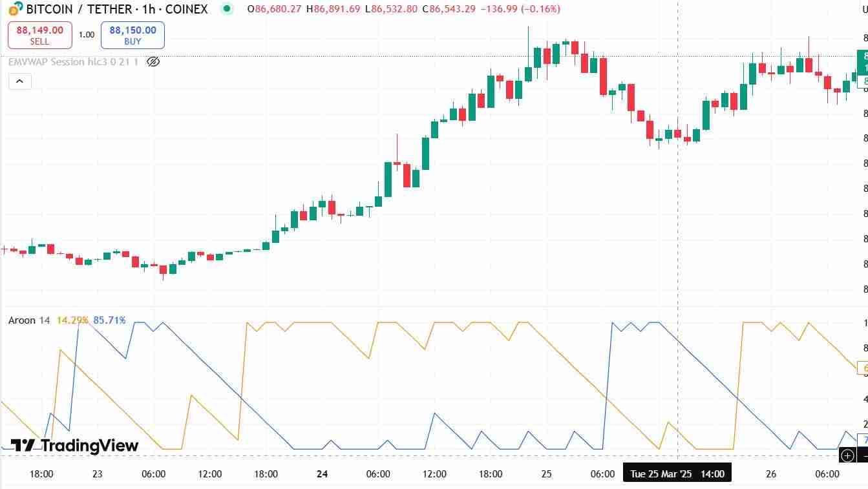The height and width of the screenshot is (489, 868).
Task: Click the green current price label
Action: pyautogui.click(x=863, y=62)
